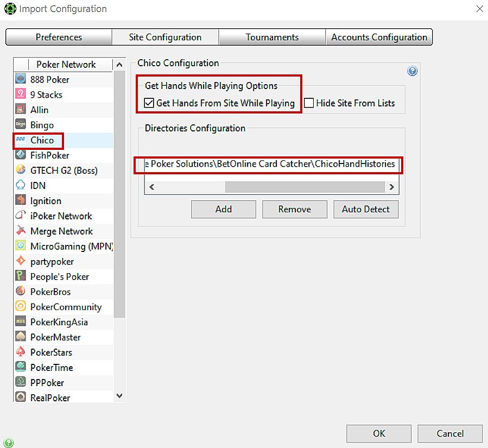
Task: Select the PokerKingAsia row label
Action: tap(59, 322)
